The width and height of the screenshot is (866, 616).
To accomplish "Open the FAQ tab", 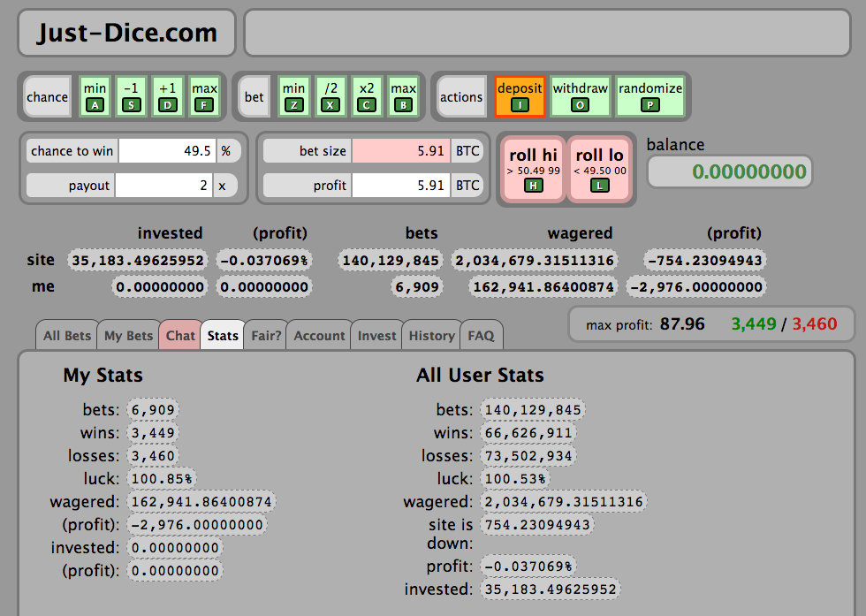I will point(481,335).
